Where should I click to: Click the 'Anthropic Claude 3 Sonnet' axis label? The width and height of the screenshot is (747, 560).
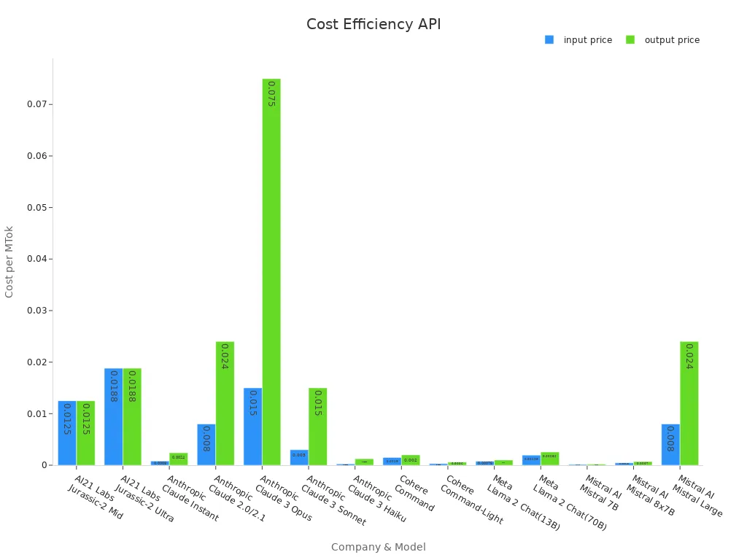(333, 500)
